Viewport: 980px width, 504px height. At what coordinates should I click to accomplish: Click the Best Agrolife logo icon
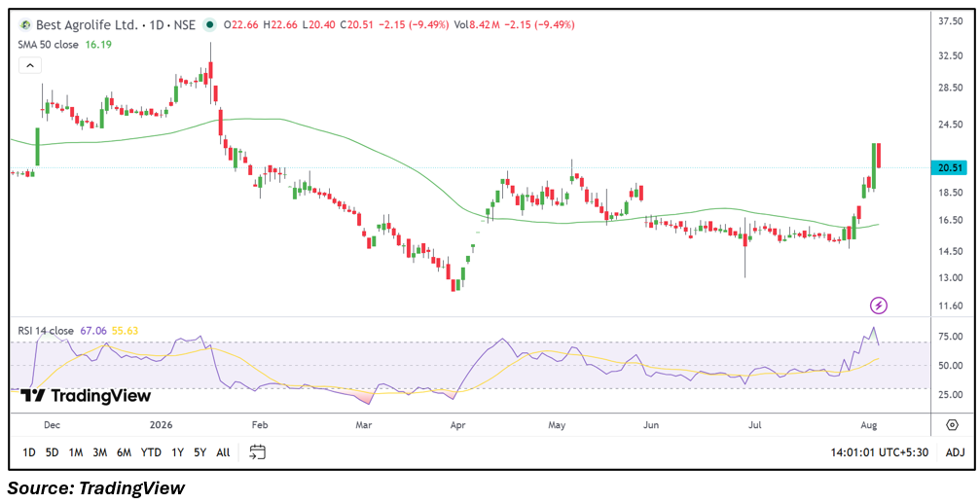[x=25, y=25]
